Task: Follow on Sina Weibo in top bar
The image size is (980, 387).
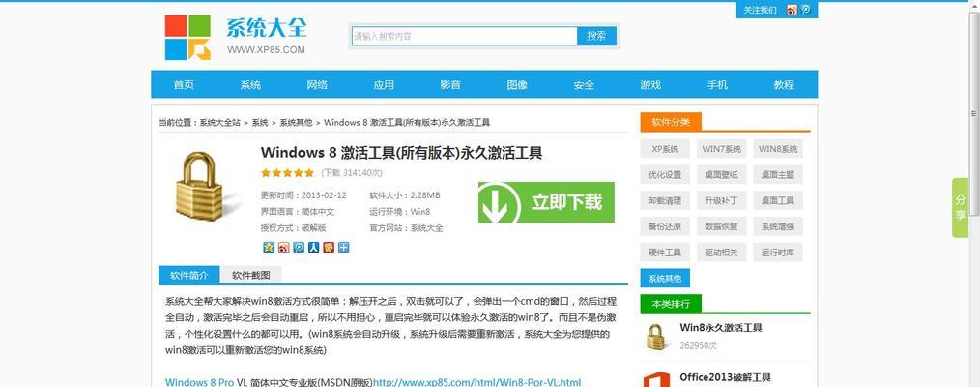Action: pyautogui.click(x=792, y=10)
